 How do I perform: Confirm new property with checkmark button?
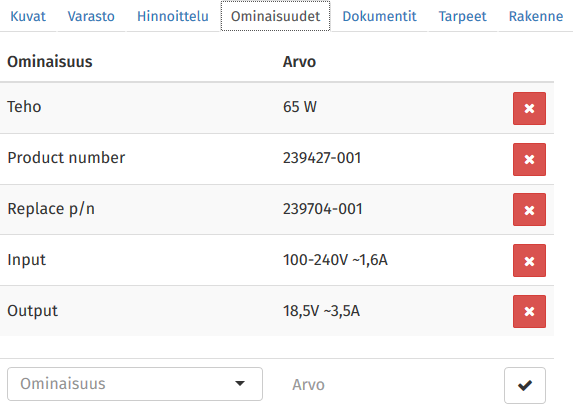(525, 385)
